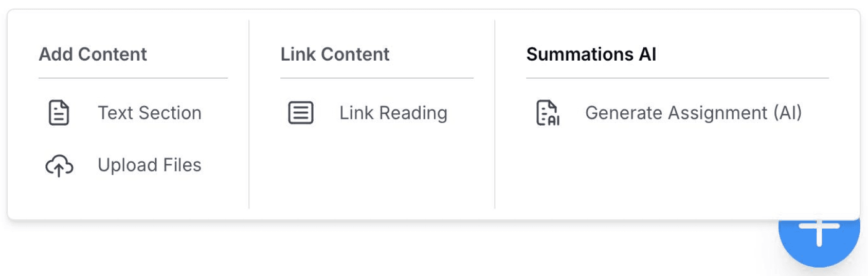Click the Text Section document icon

[59, 113]
